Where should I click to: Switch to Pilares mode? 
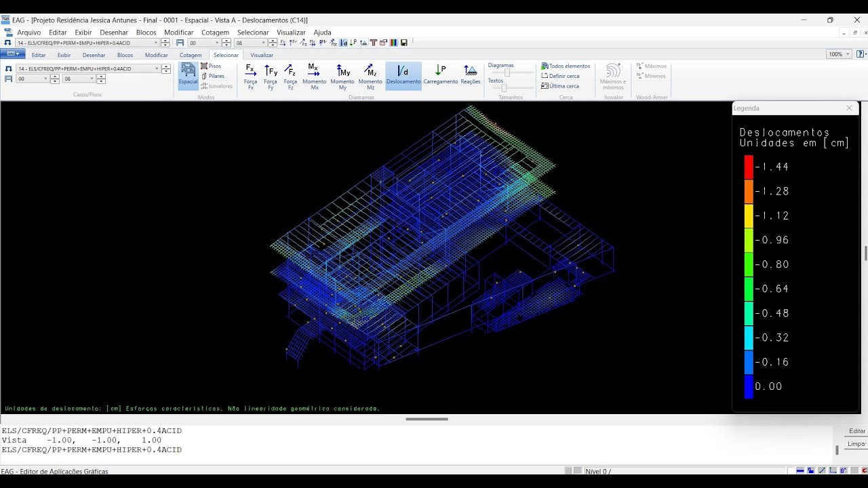pyautogui.click(x=212, y=76)
